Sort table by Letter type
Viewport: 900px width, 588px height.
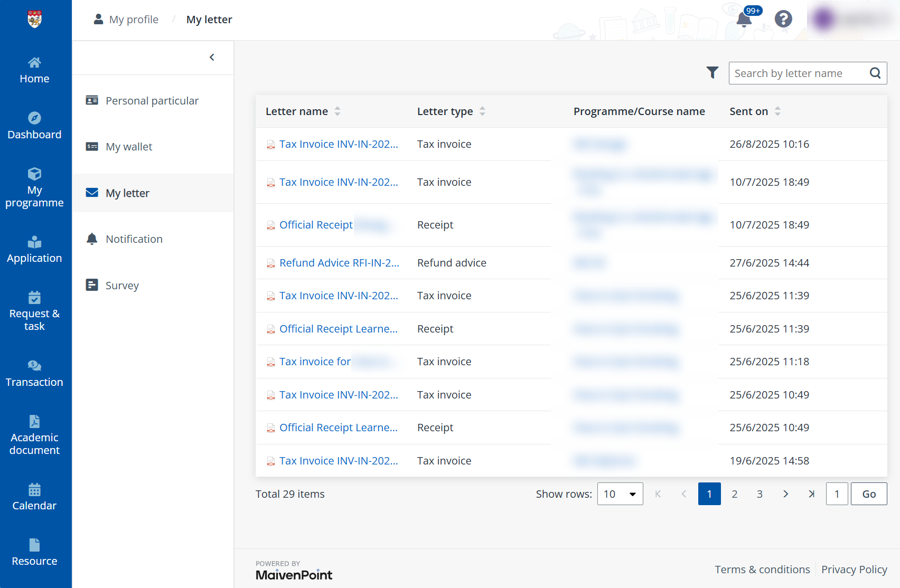(x=482, y=111)
